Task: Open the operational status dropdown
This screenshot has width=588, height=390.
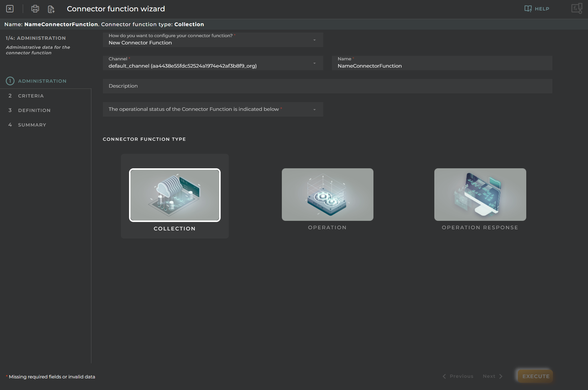Action: tap(213, 109)
